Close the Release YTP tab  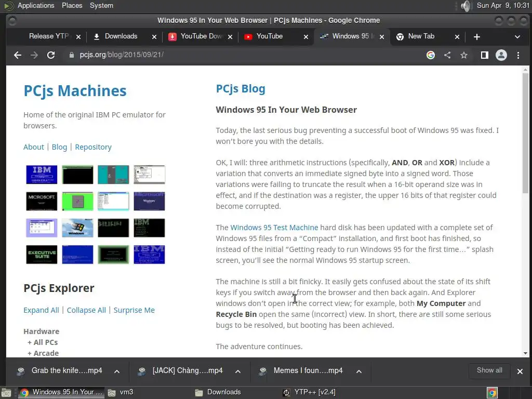point(78,37)
